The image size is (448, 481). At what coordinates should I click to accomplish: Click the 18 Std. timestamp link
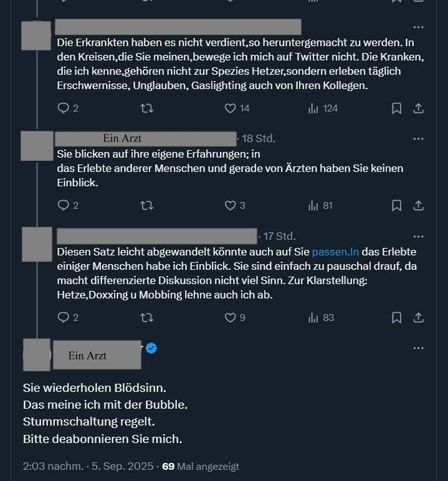(259, 138)
